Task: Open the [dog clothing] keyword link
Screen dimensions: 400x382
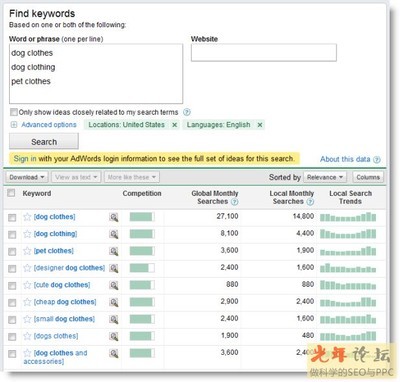Action: point(55,234)
